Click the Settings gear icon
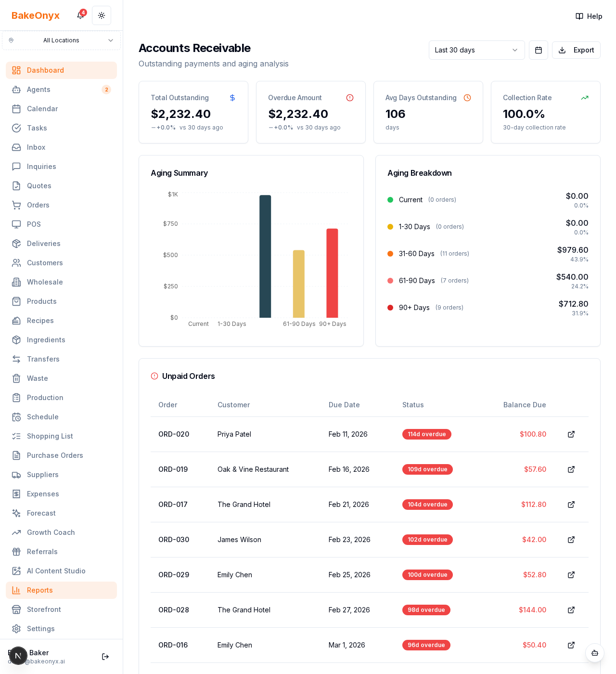Viewport: 616px width, 674px height. tap(16, 629)
